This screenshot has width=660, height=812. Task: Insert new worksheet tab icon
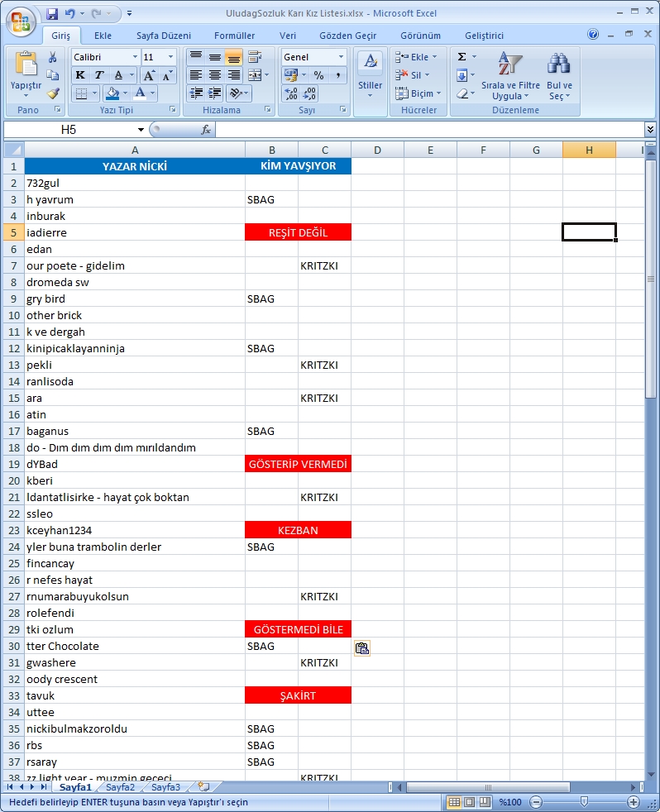(x=203, y=787)
